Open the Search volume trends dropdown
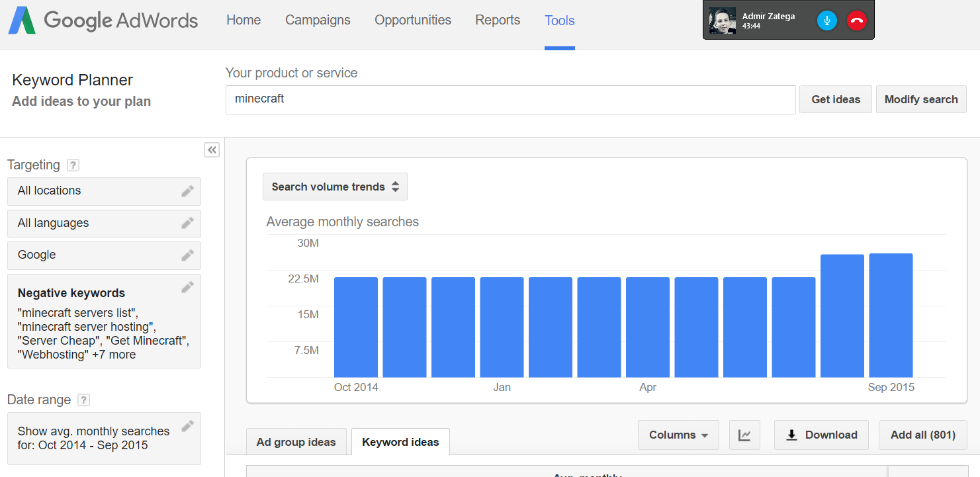The height and width of the screenshot is (477, 980). click(x=335, y=187)
